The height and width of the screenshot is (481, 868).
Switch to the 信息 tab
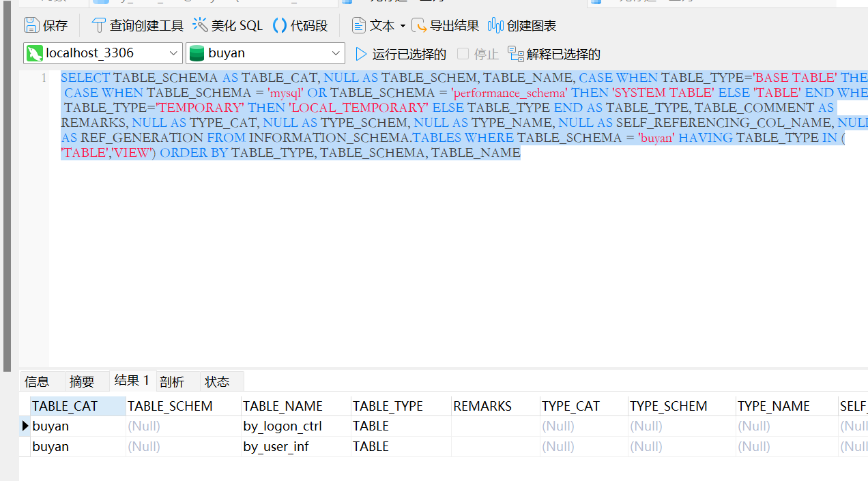(x=37, y=381)
